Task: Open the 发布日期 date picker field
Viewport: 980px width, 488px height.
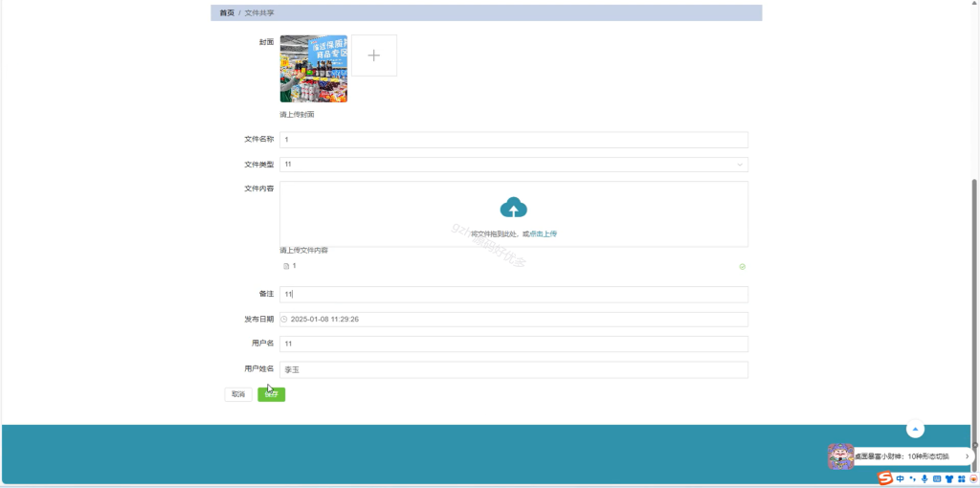Action: (x=514, y=320)
